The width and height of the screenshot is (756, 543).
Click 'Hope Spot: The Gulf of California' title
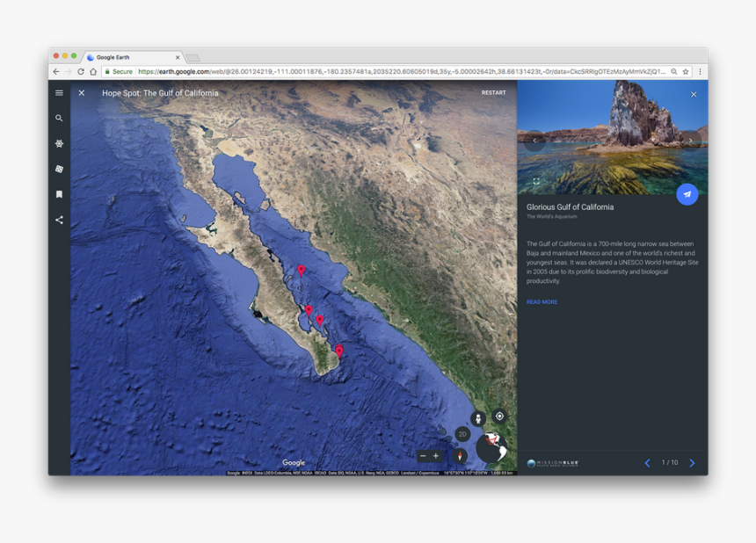click(x=160, y=93)
